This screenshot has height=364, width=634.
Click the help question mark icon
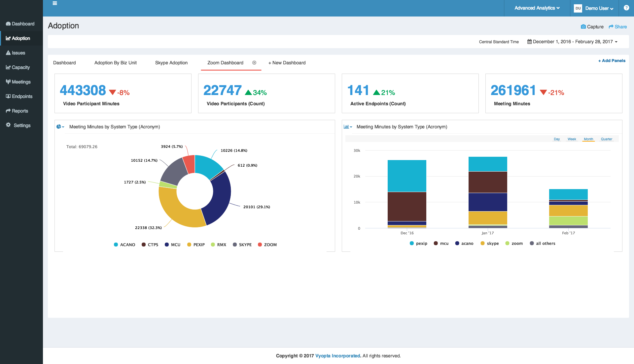[x=626, y=8]
